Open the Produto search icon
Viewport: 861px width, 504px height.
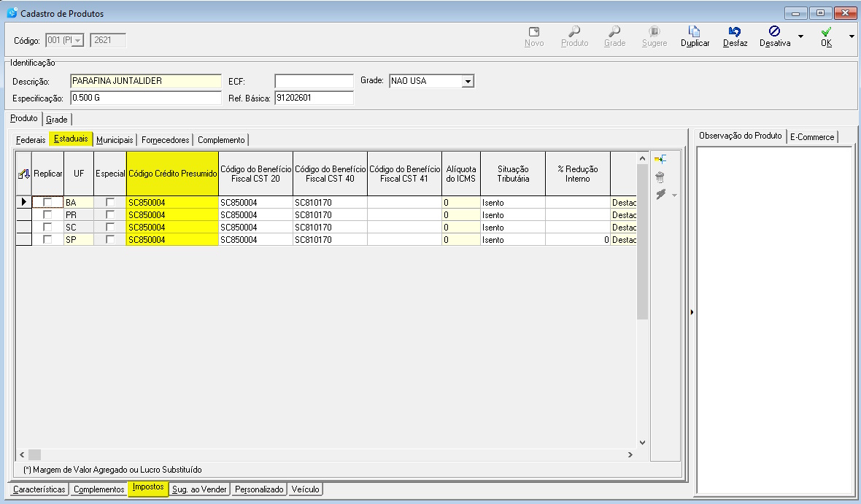tap(574, 32)
